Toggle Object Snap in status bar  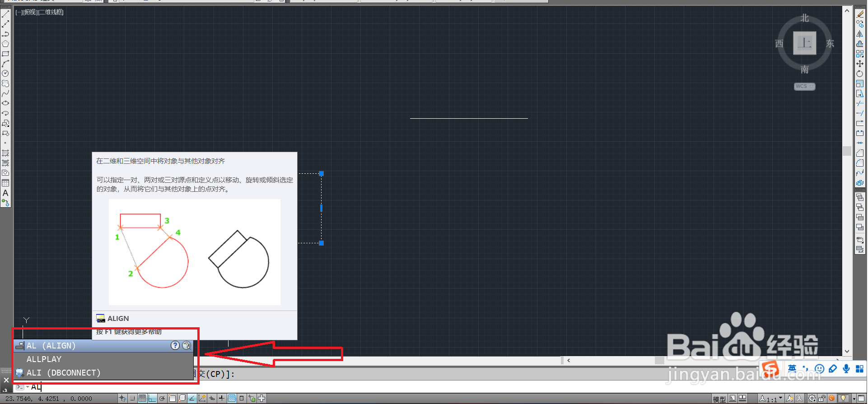click(172, 398)
